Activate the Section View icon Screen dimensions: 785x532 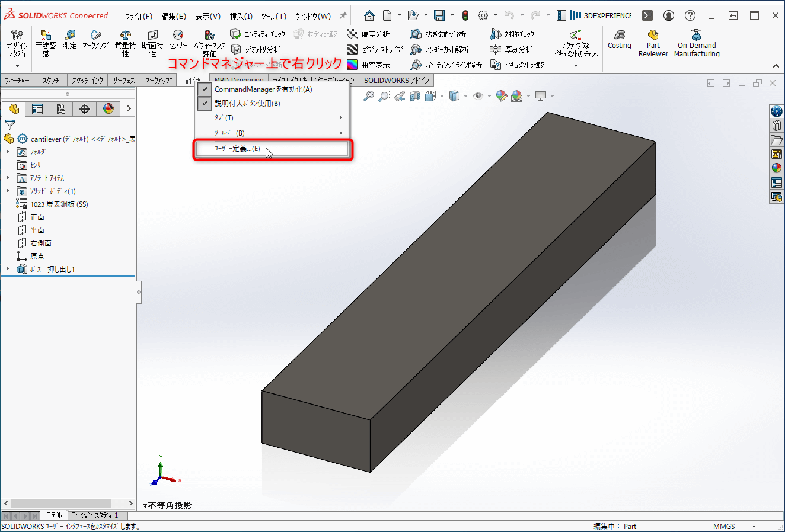(x=415, y=95)
